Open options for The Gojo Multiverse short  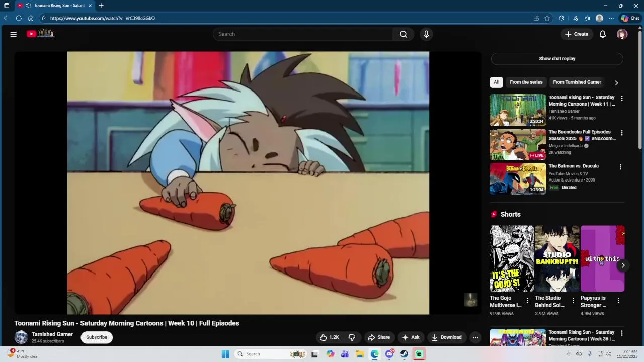point(527,301)
